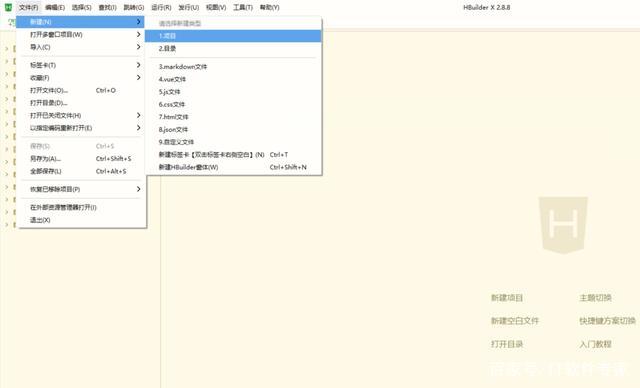Click the 快捷键方案切换 welcome link
This screenshot has height=388, width=640.
point(607,321)
